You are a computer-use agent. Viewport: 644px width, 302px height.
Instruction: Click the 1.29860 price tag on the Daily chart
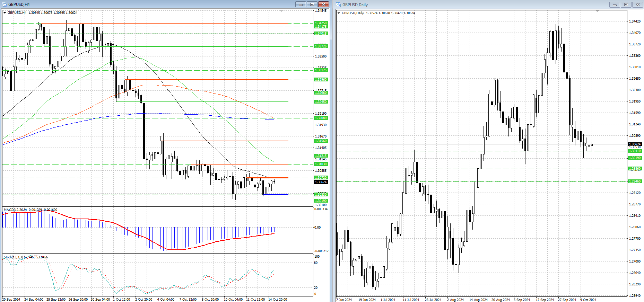(x=635, y=169)
